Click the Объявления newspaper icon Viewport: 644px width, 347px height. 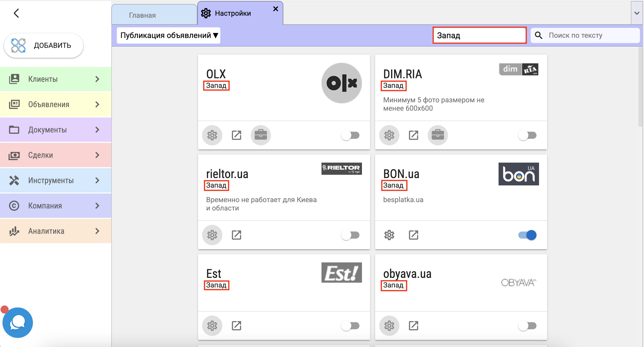(14, 104)
